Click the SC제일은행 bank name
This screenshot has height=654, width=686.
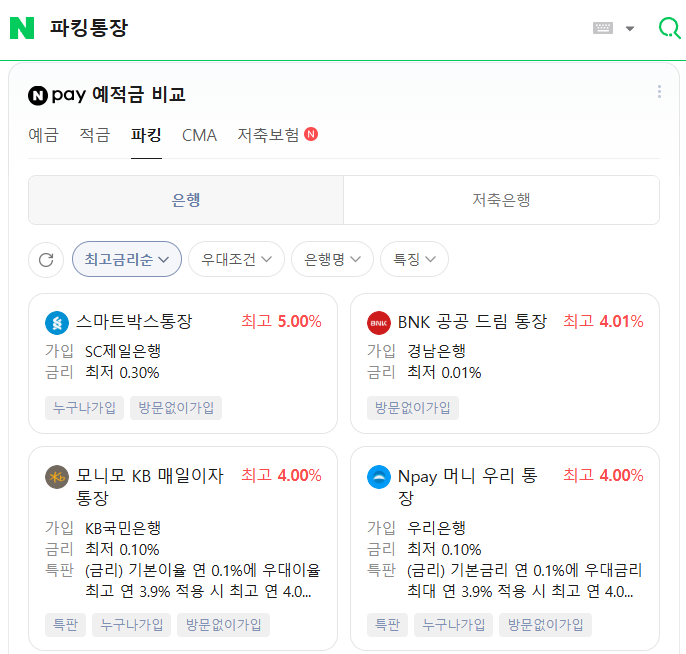click(x=123, y=351)
